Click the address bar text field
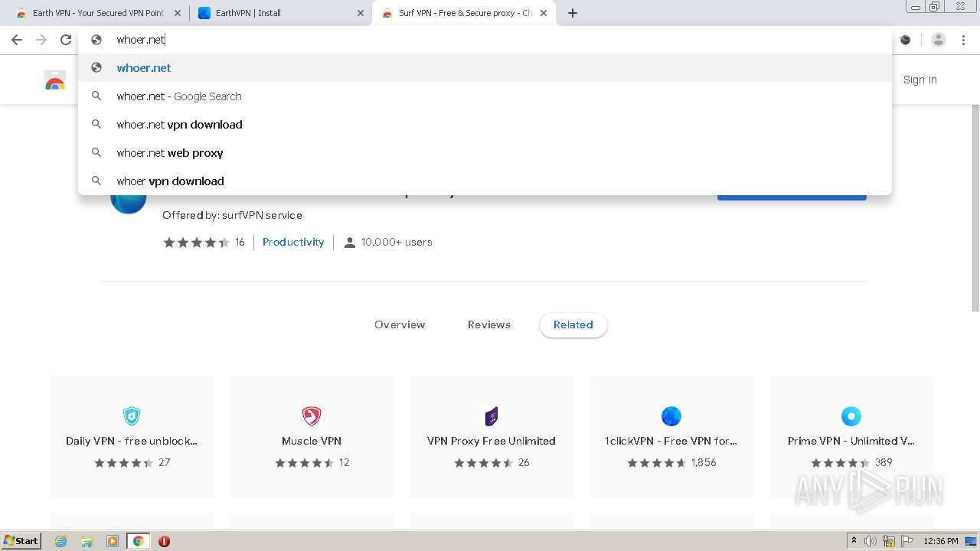Image resolution: width=980 pixels, height=551 pixels. tap(485, 40)
